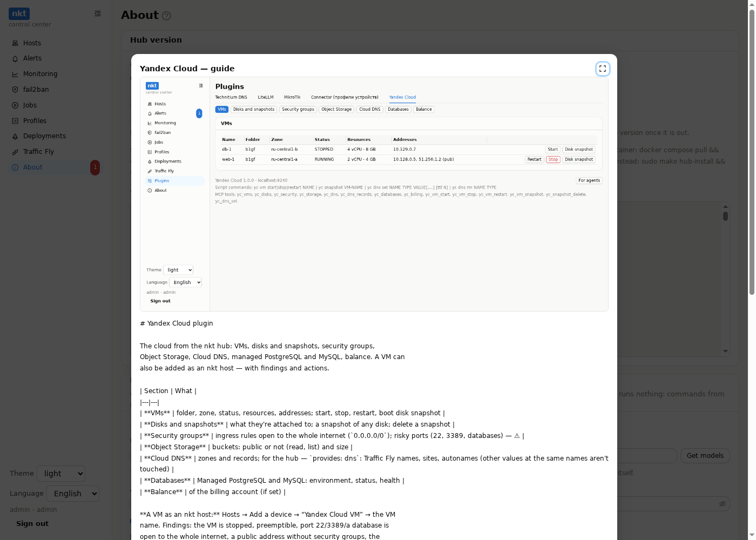Toggle visibility of the hidden input field
The width and height of the screenshot is (756, 540).
[722, 504]
